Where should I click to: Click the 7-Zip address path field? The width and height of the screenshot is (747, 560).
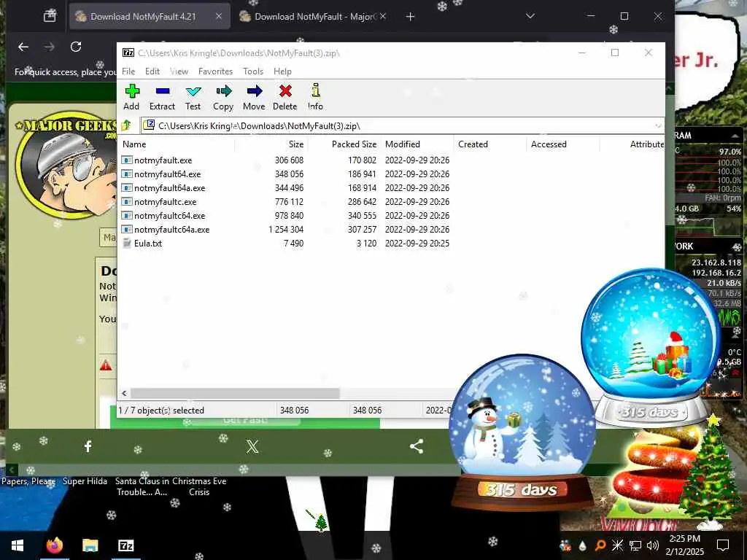click(398, 125)
